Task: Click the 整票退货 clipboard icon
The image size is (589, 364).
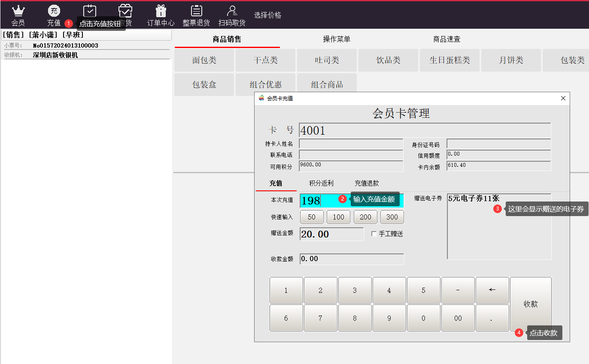Action: pos(196,11)
